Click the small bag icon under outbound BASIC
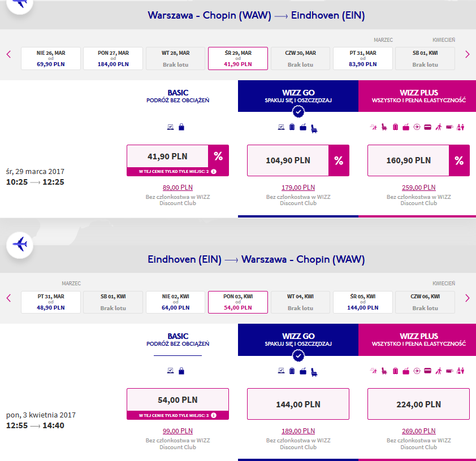 [181, 127]
